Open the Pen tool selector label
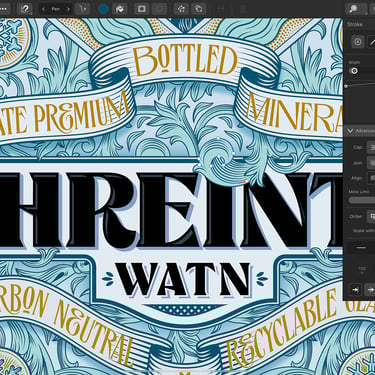Viewport: 375px width, 375px height. 56,9
